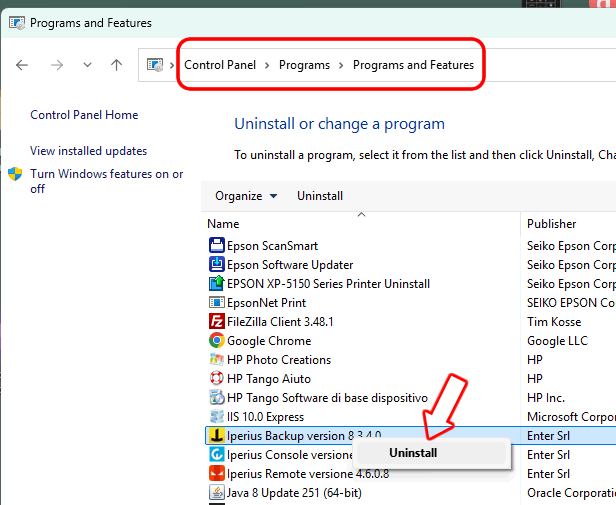Click the shield icon beside Windows features

click(x=15, y=174)
